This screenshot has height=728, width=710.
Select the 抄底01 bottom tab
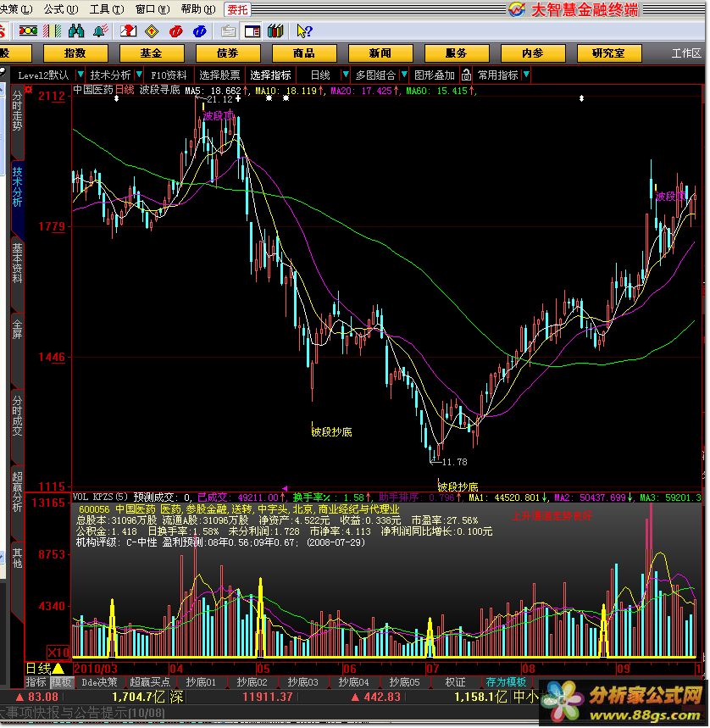click(x=201, y=682)
